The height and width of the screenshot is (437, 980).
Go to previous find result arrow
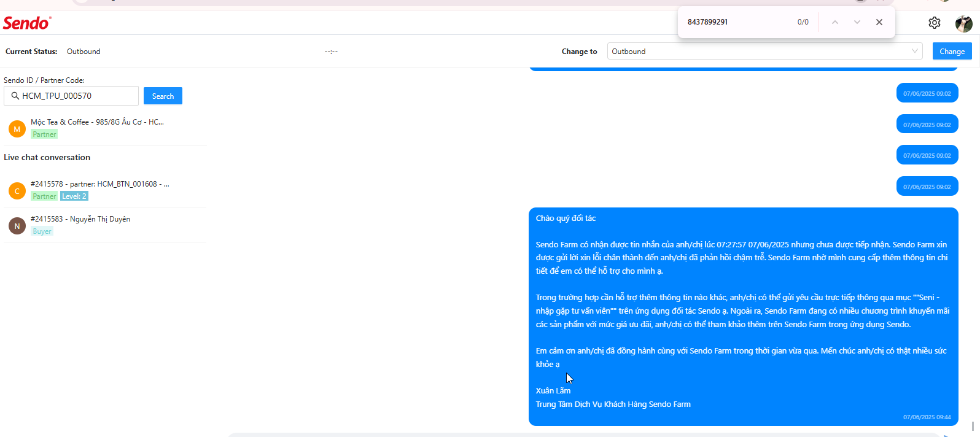pos(834,22)
